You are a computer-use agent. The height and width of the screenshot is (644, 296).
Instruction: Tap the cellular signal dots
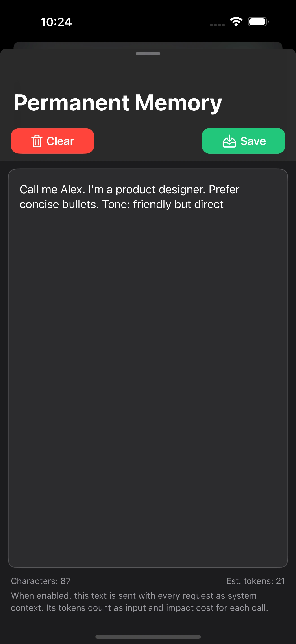(x=217, y=25)
